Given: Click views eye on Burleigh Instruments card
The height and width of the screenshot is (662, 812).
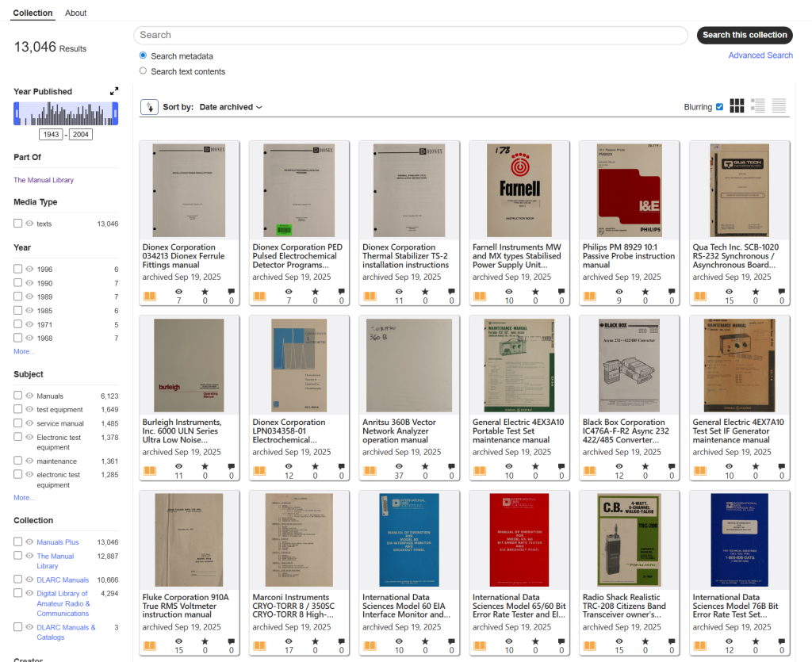Looking at the screenshot, I should click(178, 466).
